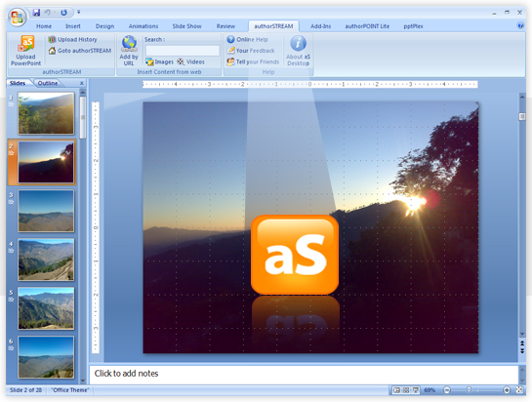The height and width of the screenshot is (402, 532).
Task: Redo the last action
Action: [63, 13]
